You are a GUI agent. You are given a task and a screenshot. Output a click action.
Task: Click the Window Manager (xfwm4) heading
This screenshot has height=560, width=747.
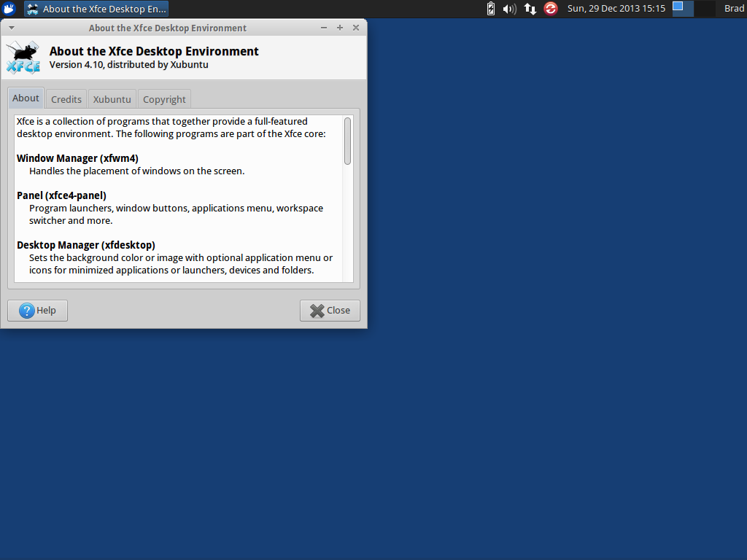coord(77,158)
